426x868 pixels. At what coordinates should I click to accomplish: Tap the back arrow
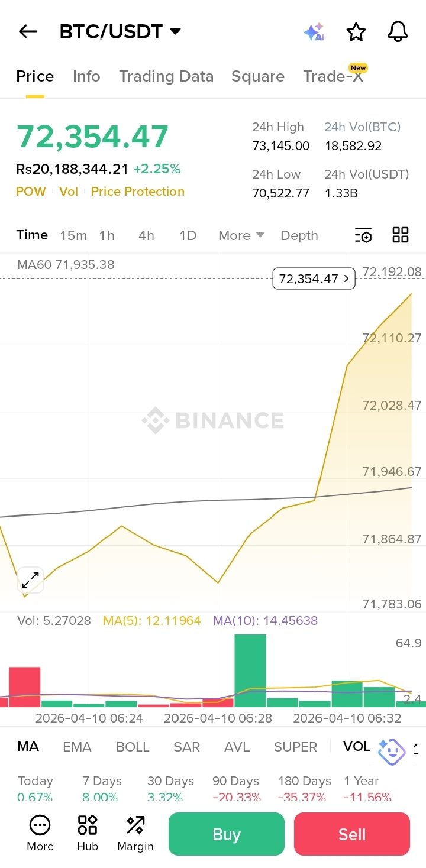click(x=28, y=31)
